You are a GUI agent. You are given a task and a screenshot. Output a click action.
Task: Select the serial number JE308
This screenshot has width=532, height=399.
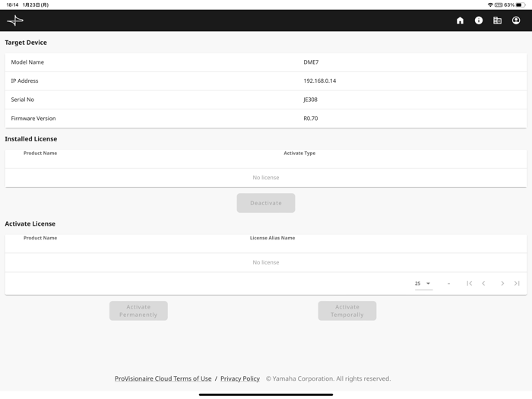coord(310,100)
